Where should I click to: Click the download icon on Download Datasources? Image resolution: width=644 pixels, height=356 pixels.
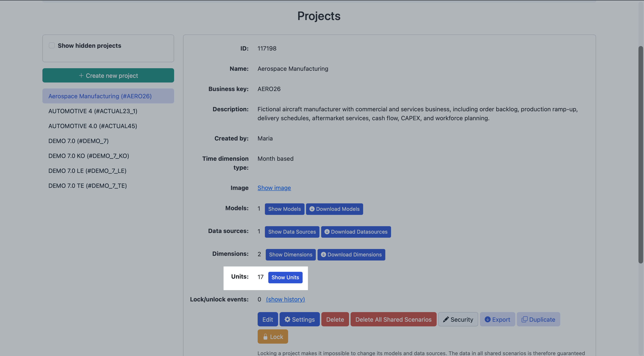(x=327, y=232)
